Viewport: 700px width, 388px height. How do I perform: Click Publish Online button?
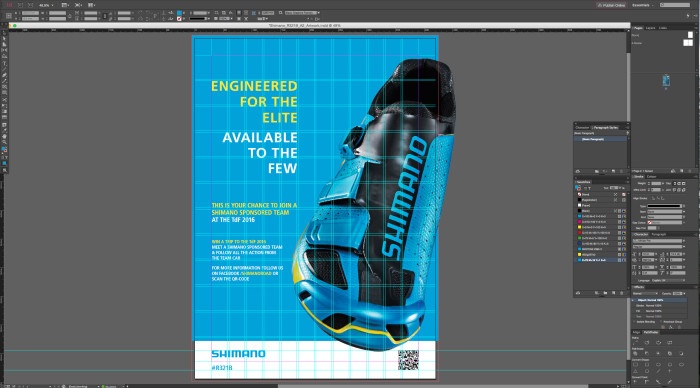pyautogui.click(x=611, y=5)
